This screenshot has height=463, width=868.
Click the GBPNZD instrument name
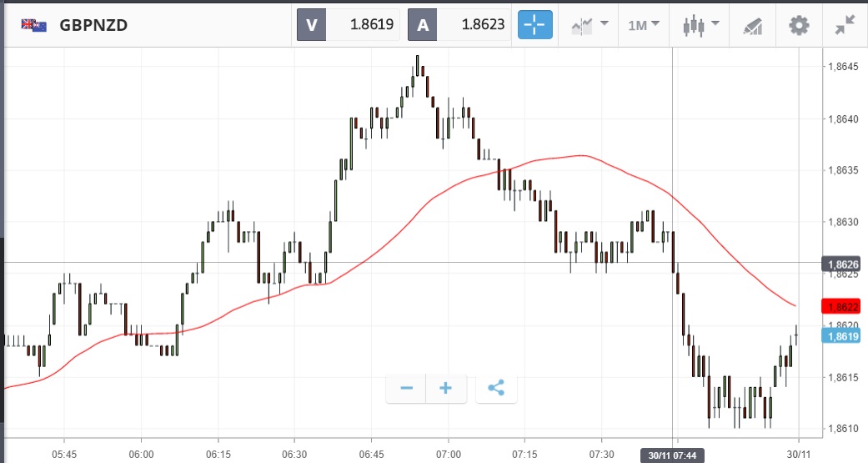(93, 25)
